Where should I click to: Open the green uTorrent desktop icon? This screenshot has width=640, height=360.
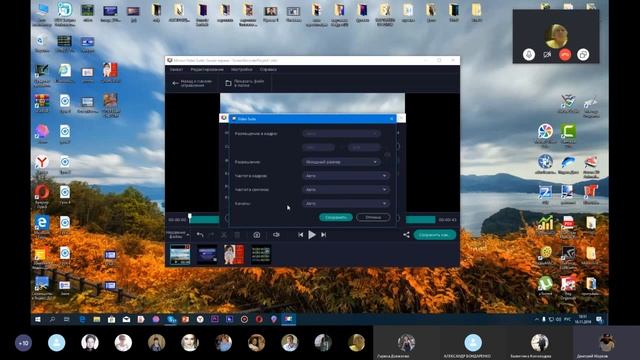(x=545, y=284)
